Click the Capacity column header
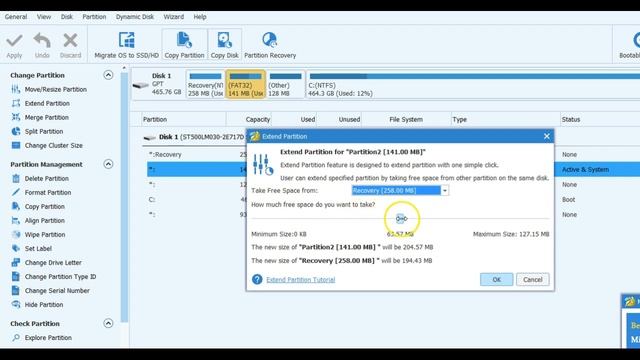The image size is (640, 360). click(258, 120)
